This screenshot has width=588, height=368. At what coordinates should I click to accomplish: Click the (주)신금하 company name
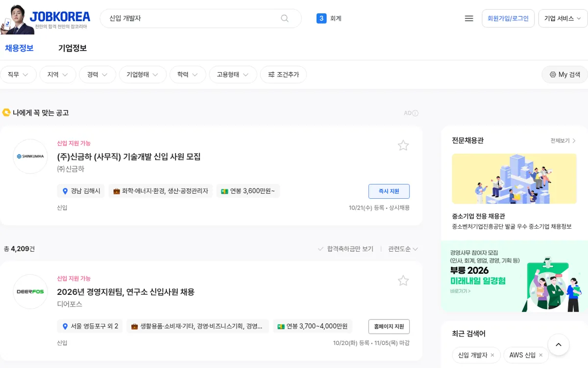click(71, 169)
